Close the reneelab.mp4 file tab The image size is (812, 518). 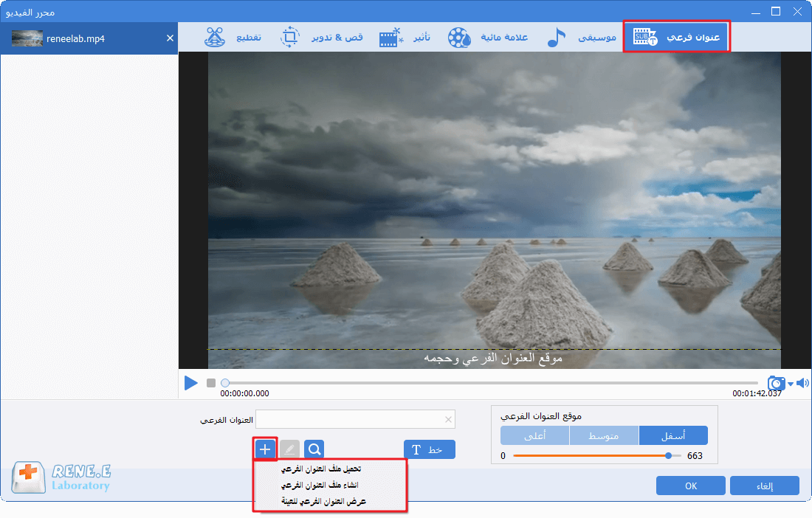[170, 38]
